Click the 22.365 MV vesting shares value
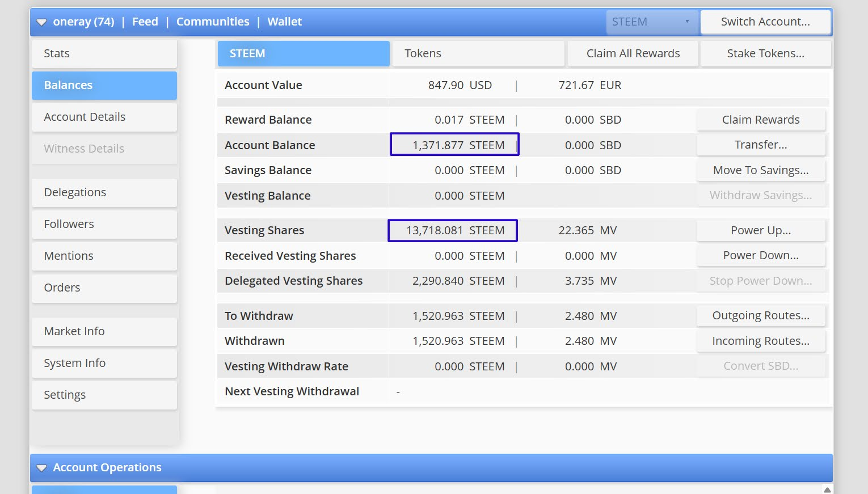 pyautogui.click(x=588, y=230)
